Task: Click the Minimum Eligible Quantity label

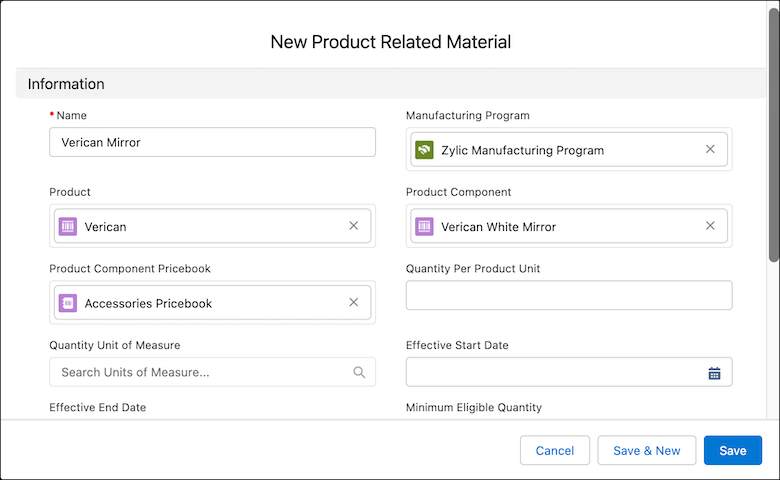Action: pyautogui.click(x=474, y=407)
